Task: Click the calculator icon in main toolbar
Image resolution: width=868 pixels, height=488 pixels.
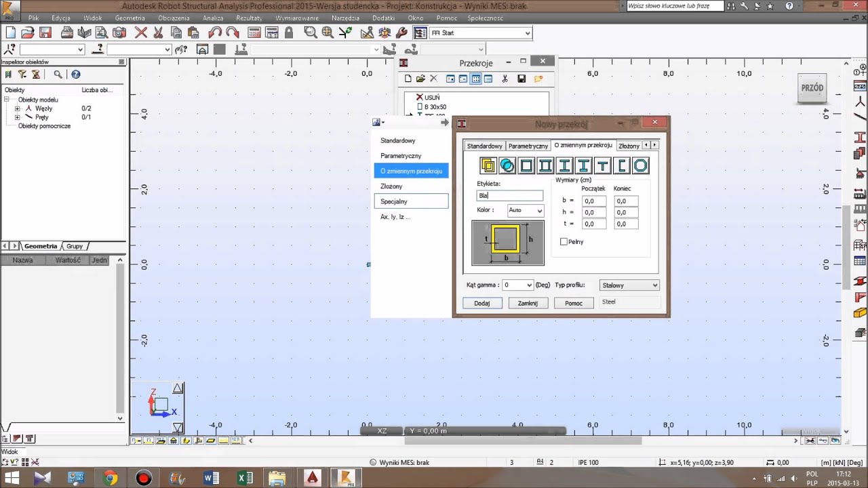Action: click(254, 33)
